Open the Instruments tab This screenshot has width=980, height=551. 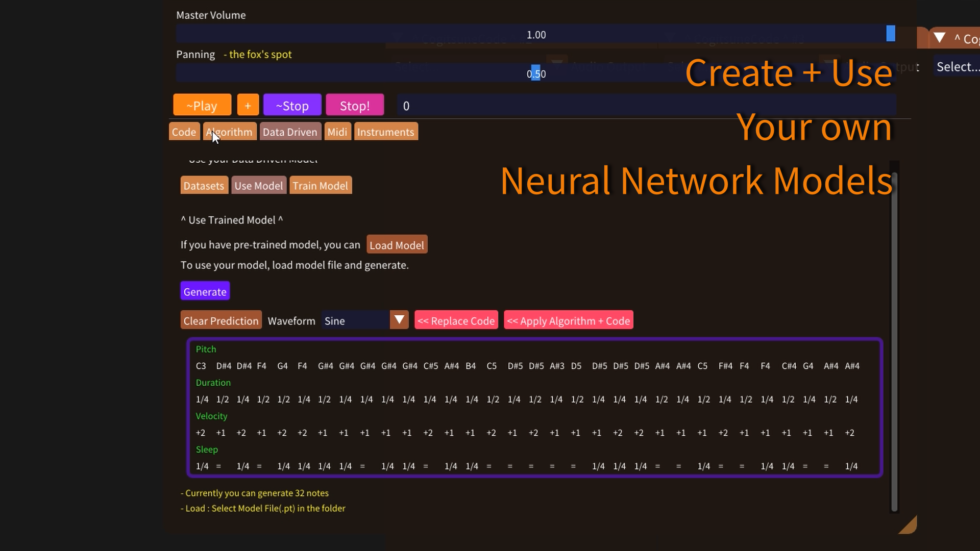(x=385, y=132)
